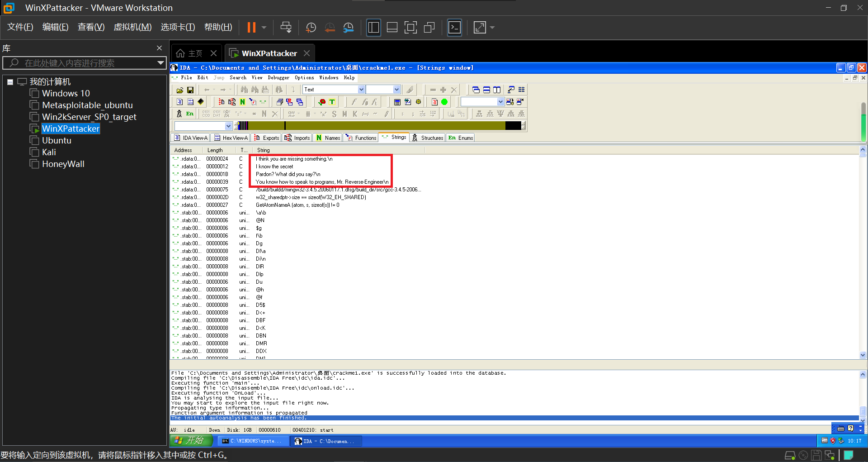Switch to the IDA View-A tab
This screenshot has height=462, width=868.
(191, 138)
